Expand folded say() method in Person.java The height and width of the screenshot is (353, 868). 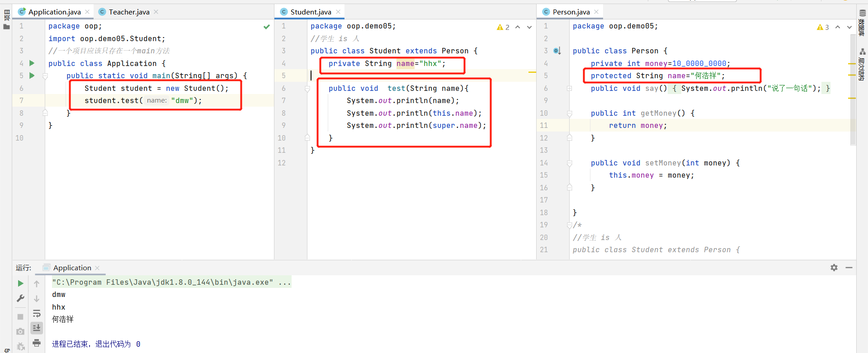[570, 89]
